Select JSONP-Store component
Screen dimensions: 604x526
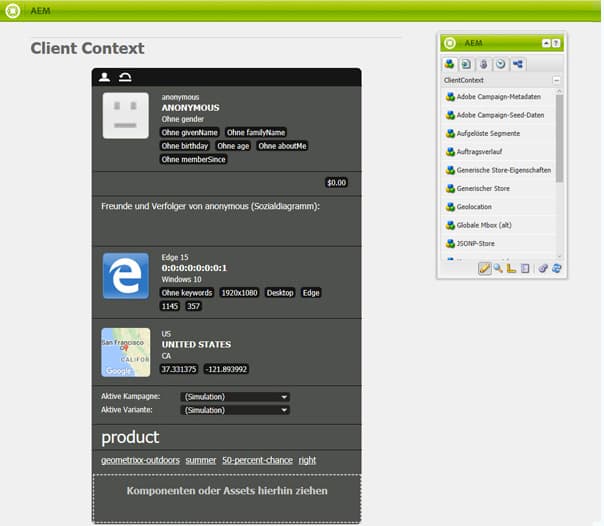click(x=498, y=243)
